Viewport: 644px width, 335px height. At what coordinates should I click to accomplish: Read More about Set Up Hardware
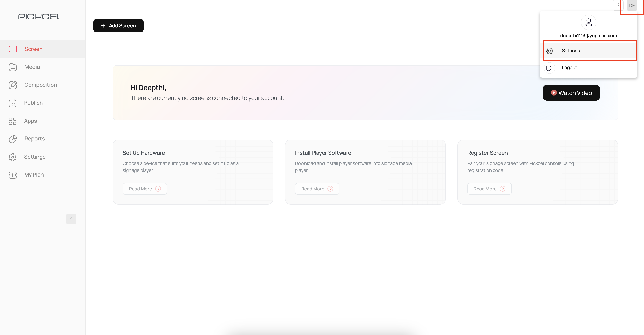(145, 189)
